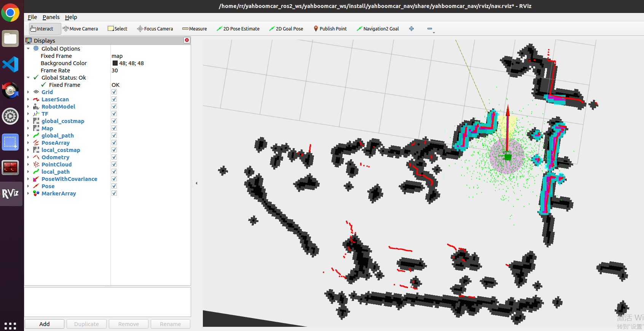Select the 2D Pose Estimate tool
The width and height of the screenshot is (644, 331).
tap(238, 29)
